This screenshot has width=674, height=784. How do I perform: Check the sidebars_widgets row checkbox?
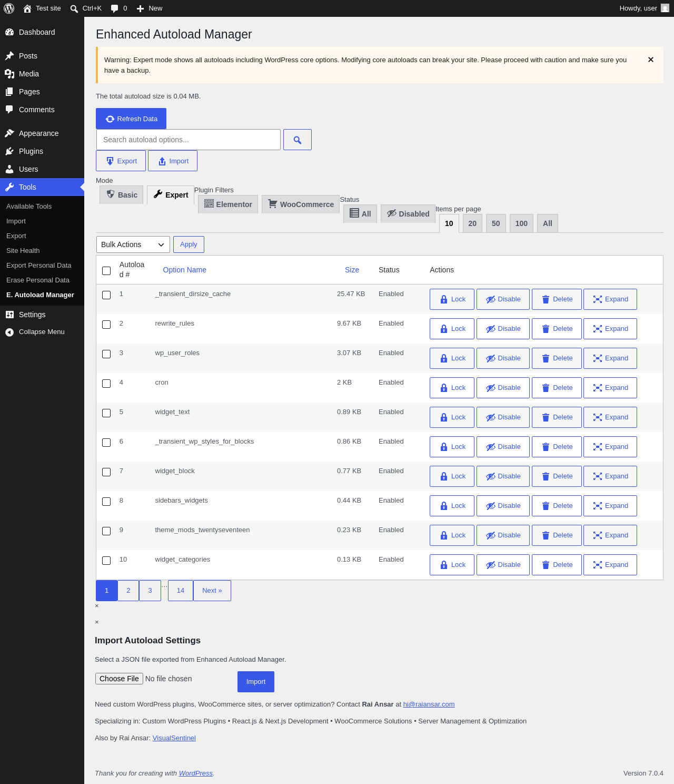[106, 502]
